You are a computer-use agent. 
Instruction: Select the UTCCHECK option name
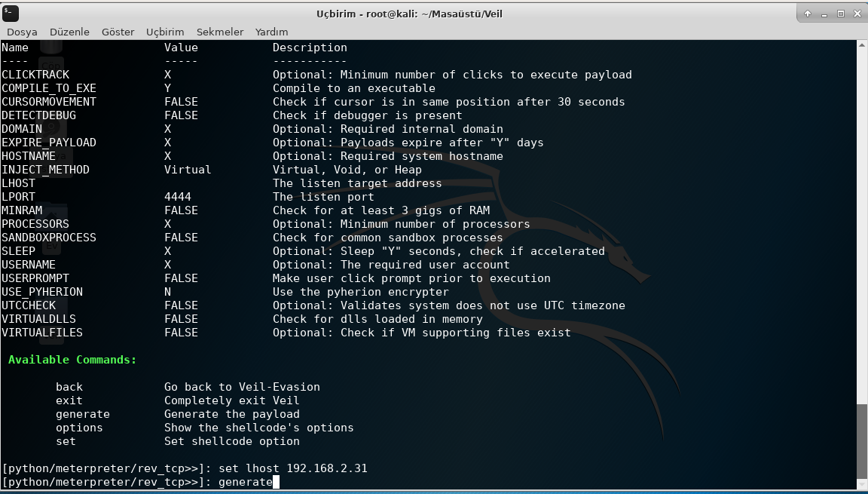coord(29,305)
